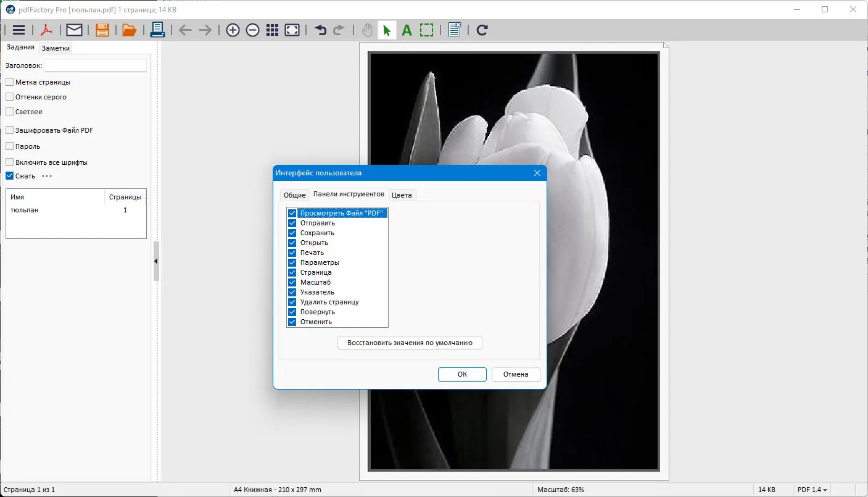
Task: Open the PDF 1.4 version dropdown
Action: 812,490
